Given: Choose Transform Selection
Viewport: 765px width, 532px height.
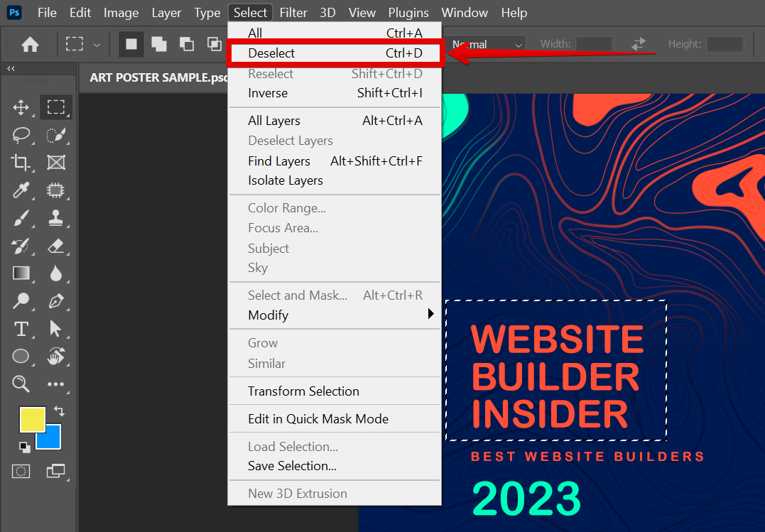Looking at the screenshot, I should [303, 391].
